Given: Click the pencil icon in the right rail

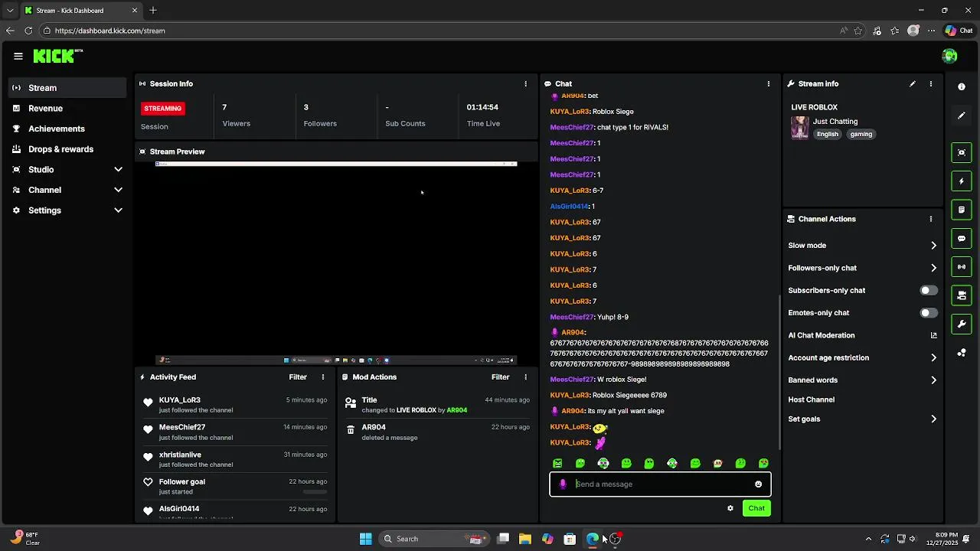Looking at the screenshot, I should 962,116.
